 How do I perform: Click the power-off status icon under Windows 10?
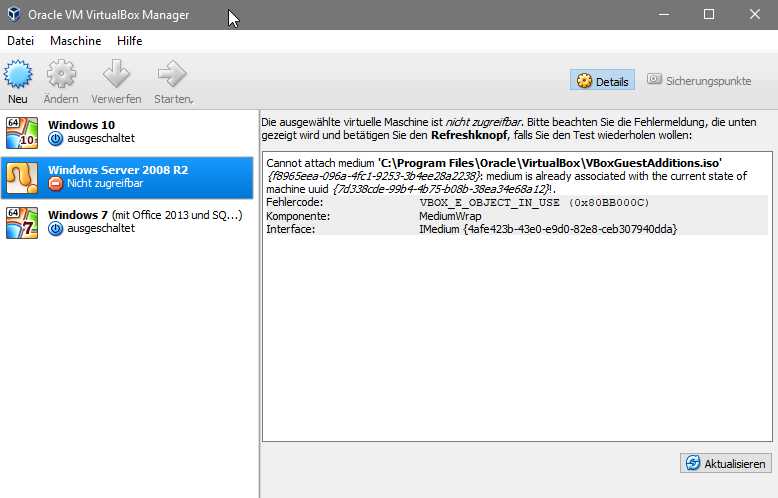pyautogui.click(x=56, y=138)
